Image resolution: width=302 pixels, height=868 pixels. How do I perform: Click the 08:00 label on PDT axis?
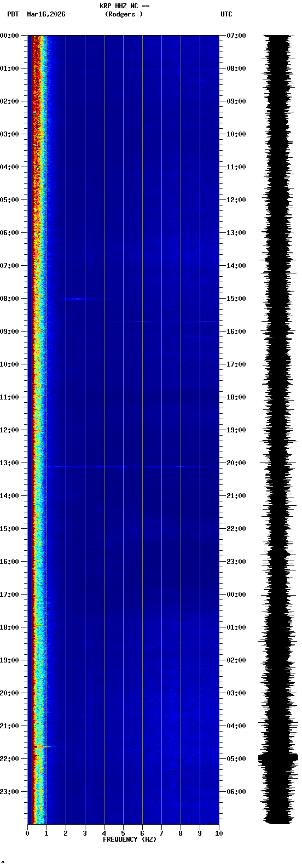coord(9,299)
